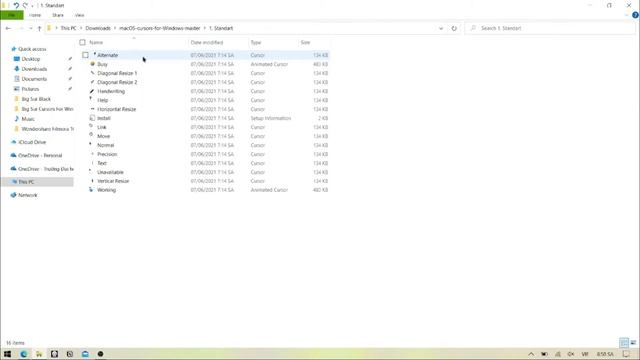
Task: Expand breadcrumb chevron after Downloads
Action: click(x=115, y=28)
